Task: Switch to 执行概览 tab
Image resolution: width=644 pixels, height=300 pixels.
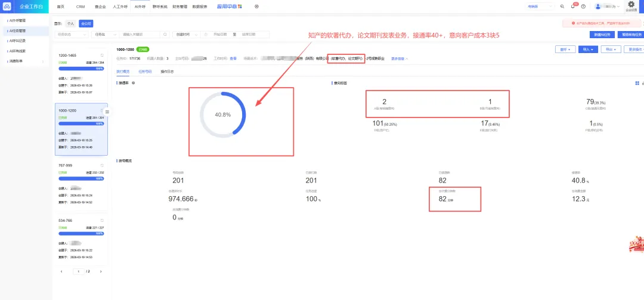Action: (123, 72)
